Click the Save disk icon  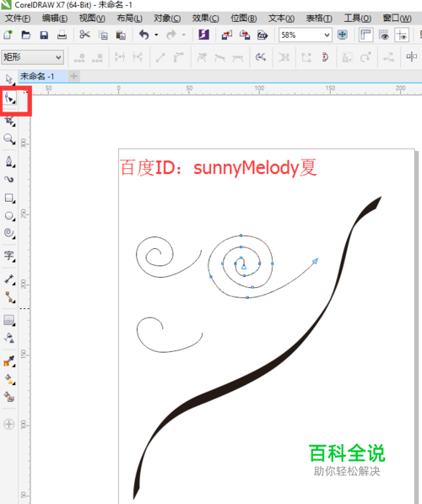pyautogui.click(x=44, y=35)
